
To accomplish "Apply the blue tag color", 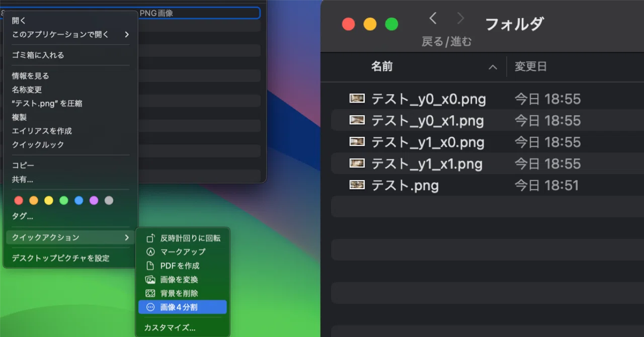I will click(x=79, y=200).
